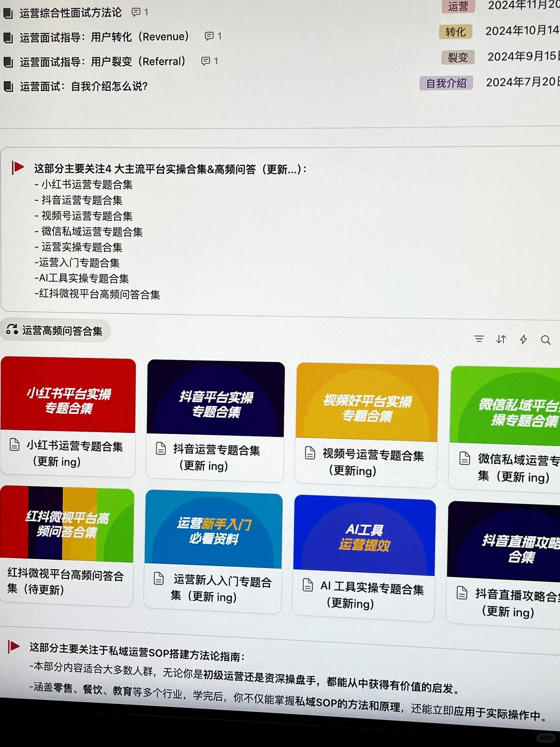Open green 微信私域平台 cover
560x747 pixels.
tap(505, 407)
